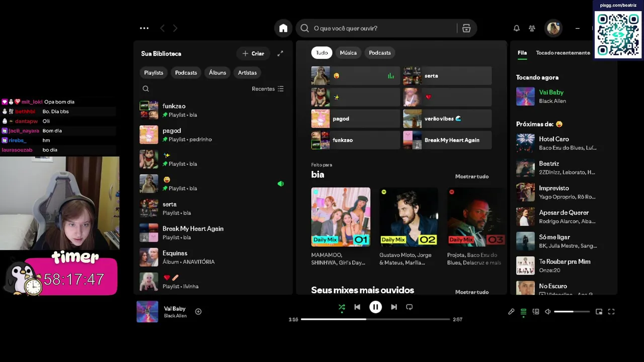This screenshot has height=362, width=644.
Task: Open serta playlist in library list
Action: tap(212, 208)
